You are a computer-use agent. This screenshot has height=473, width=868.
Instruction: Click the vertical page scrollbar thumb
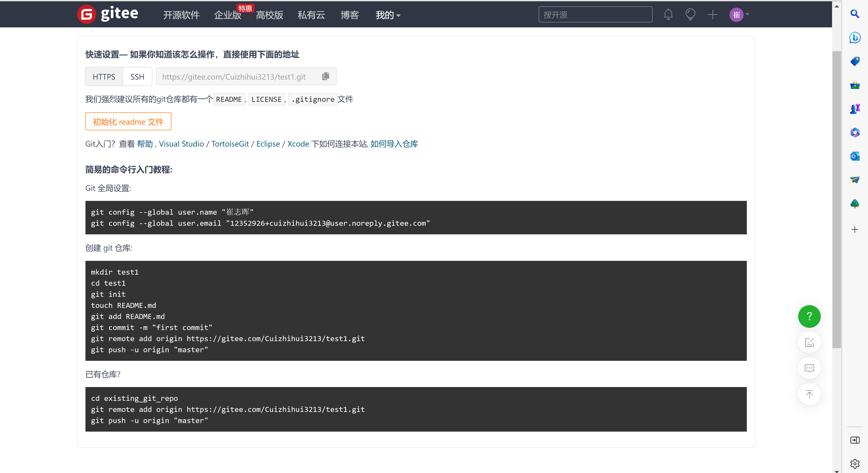pos(836,199)
